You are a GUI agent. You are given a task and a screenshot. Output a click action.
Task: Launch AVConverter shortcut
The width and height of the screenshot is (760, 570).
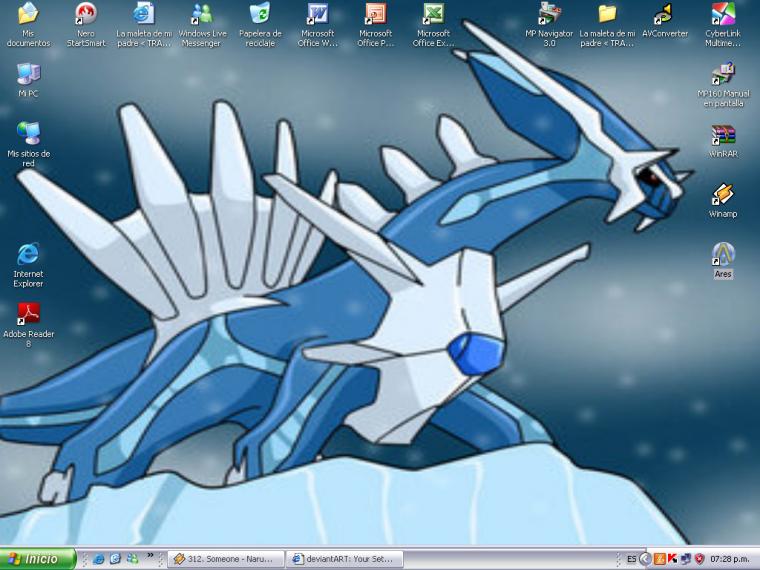pyautogui.click(x=665, y=20)
